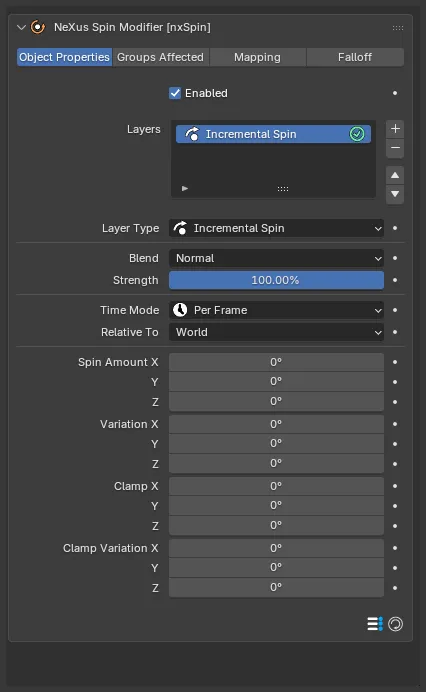Click the Spin Amount Y field
The image size is (426, 692).
coord(276,382)
